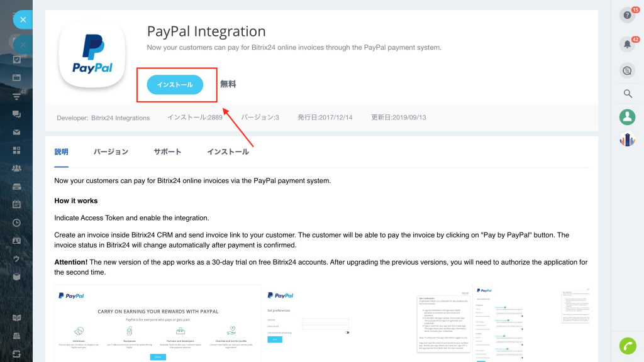Switch to the サポート tab
Viewport: 644px width, 362px height.
[x=167, y=152]
